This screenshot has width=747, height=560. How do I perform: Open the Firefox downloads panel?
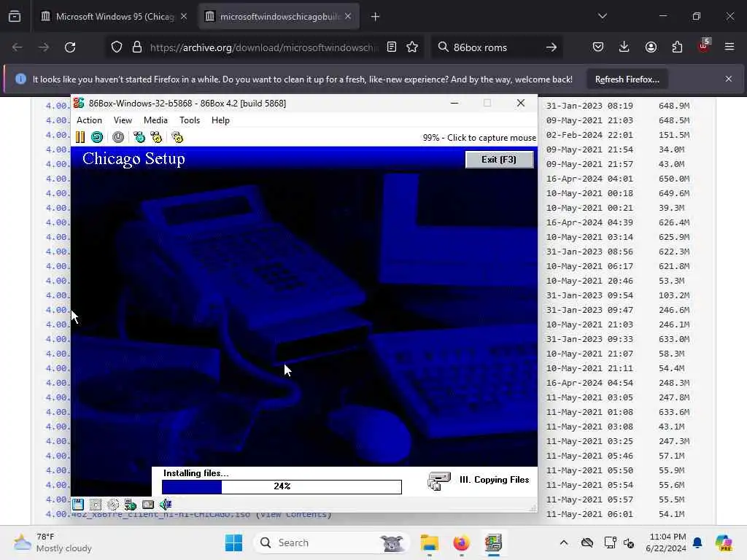(624, 47)
